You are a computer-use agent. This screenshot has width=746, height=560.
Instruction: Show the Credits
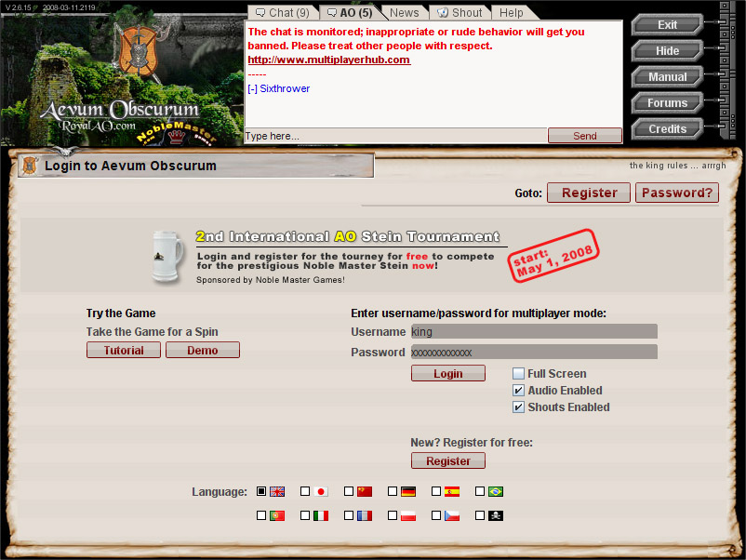point(667,129)
